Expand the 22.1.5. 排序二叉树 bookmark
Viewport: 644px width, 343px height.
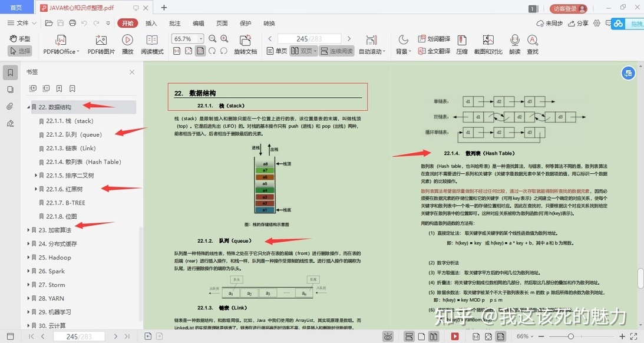(36, 176)
